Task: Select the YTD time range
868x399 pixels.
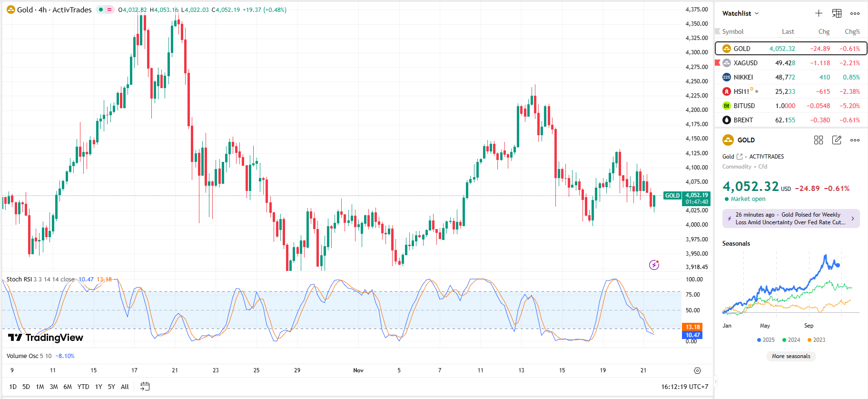Action: coord(83,387)
